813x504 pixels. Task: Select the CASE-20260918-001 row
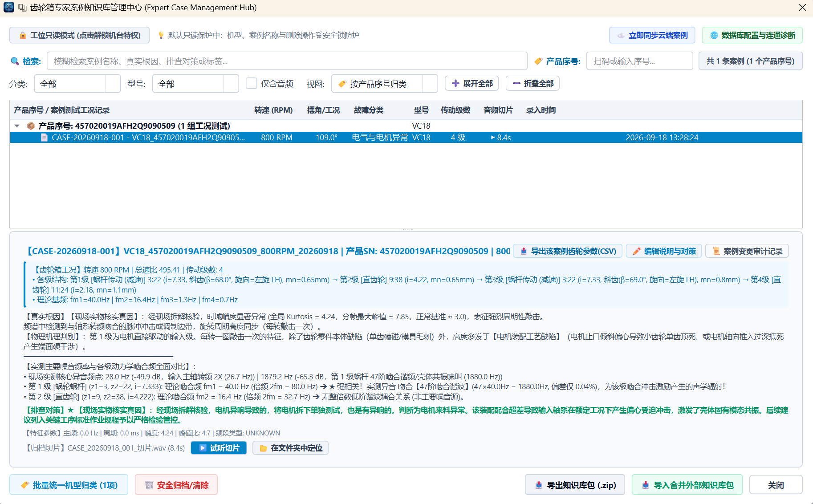click(x=406, y=138)
